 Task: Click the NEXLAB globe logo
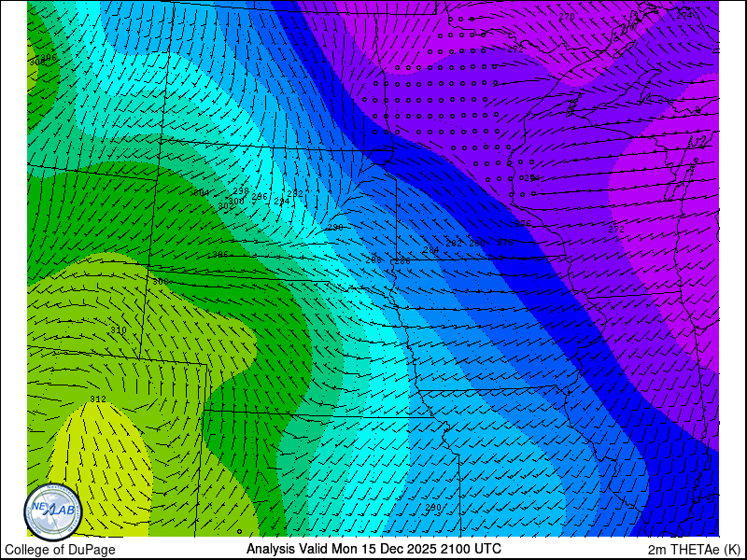click(53, 511)
